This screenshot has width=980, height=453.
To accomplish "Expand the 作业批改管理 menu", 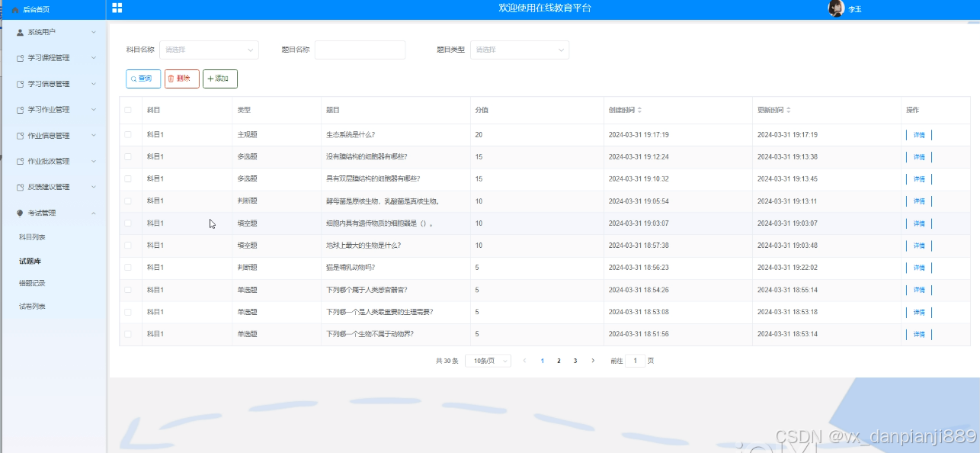I will pyautogui.click(x=94, y=162).
